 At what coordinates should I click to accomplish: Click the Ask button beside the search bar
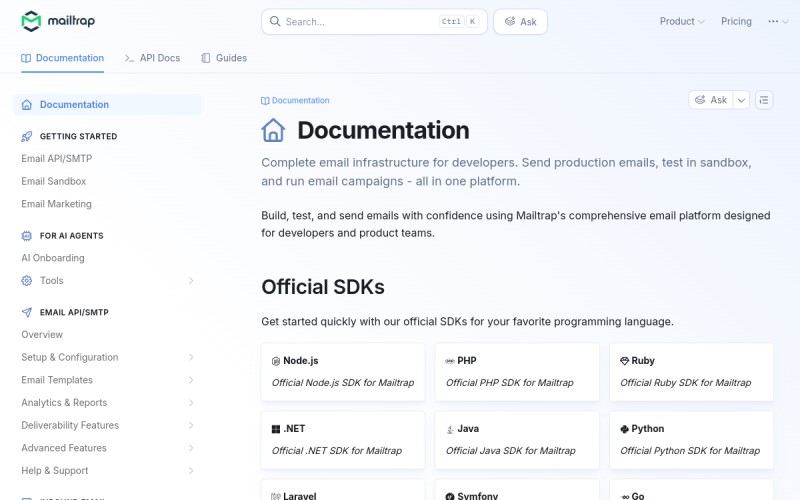tap(520, 21)
